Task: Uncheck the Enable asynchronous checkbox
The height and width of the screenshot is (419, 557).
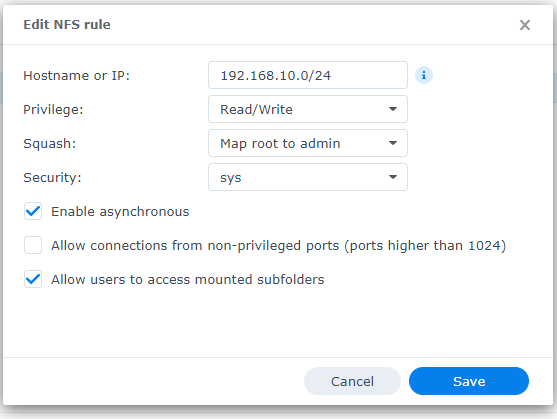Action: 33,211
